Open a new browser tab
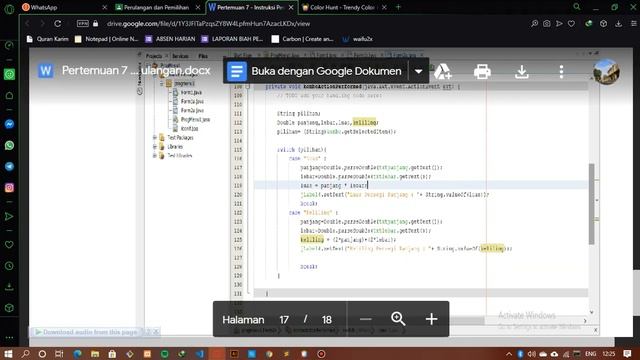The width and height of the screenshot is (640, 360). 398,7
